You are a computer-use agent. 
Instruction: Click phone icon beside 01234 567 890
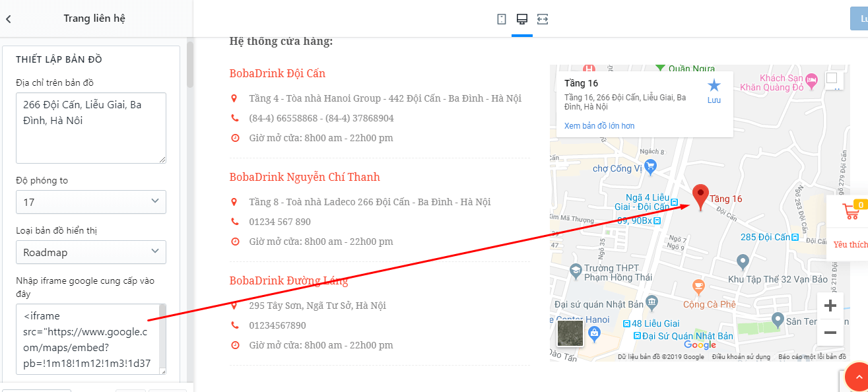tap(234, 222)
